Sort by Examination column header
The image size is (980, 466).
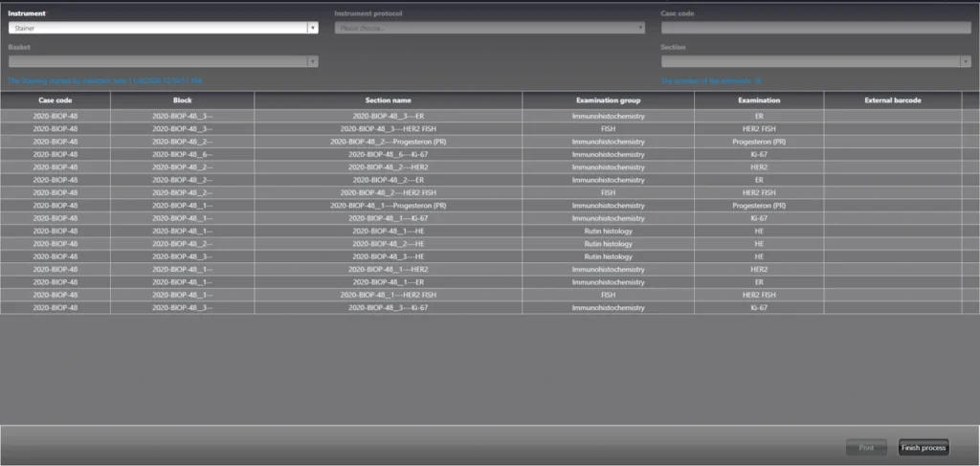[759, 100]
